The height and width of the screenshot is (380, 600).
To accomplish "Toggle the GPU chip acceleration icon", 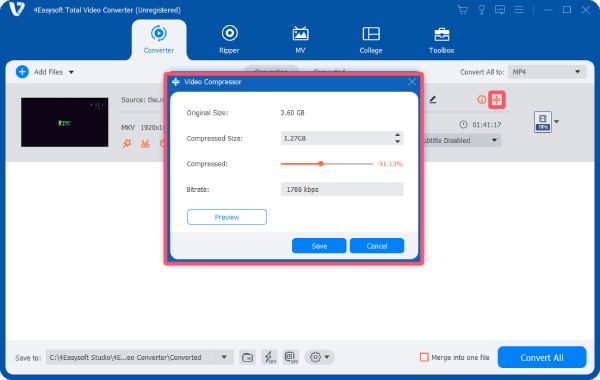I will [291, 357].
